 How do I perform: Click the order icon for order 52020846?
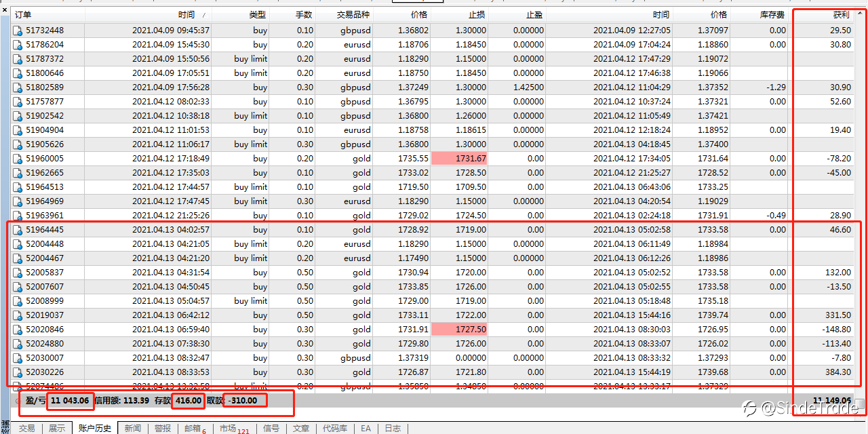coord(18,330)
